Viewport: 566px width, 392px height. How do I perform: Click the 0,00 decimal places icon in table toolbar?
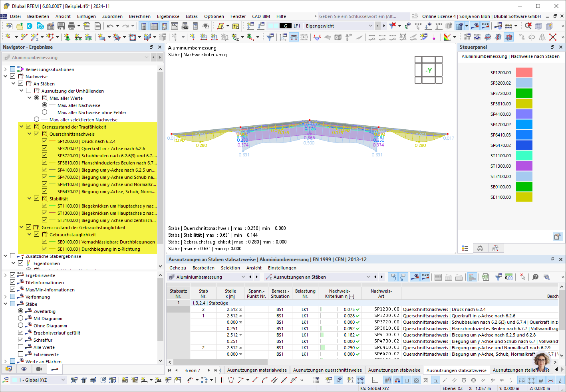click(508, 277)
